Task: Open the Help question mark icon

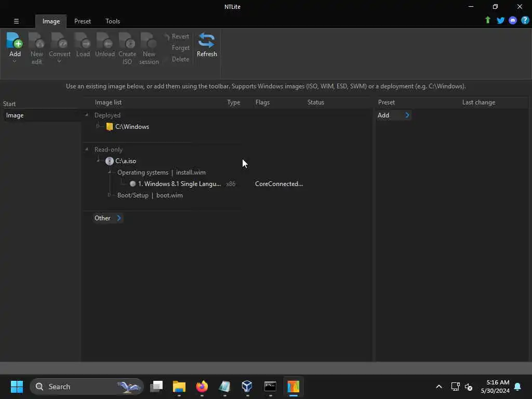Action: (x=525, y=20)
